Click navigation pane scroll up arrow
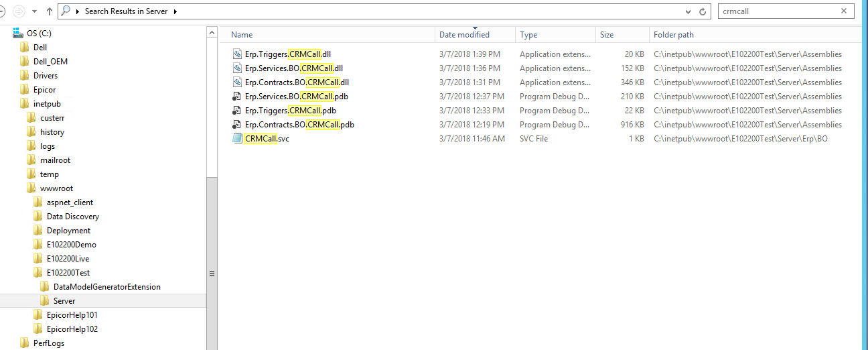868x350 pixels. tap(212, 32)
